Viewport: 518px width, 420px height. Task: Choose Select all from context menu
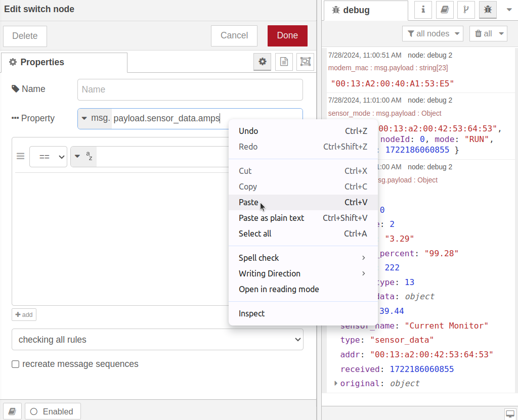303,234
